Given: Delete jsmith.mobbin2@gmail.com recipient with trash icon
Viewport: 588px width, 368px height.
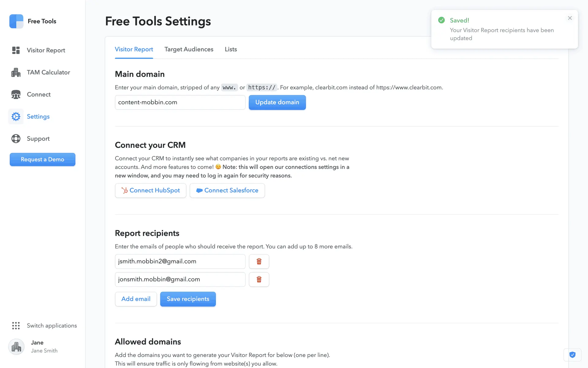Looking at the screenshot, I should click(x=259, y=261).
